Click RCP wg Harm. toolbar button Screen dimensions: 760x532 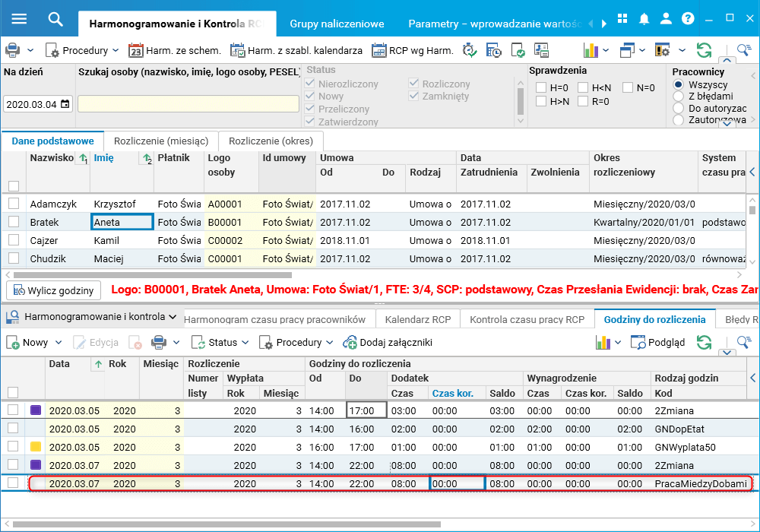(413, 51)
